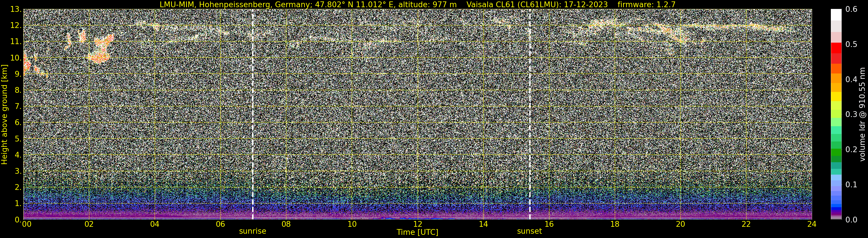The width and height of the screenshot is (868, 238).
Task: Click the colorbar tick label 0.5
Action: point(851,44)
